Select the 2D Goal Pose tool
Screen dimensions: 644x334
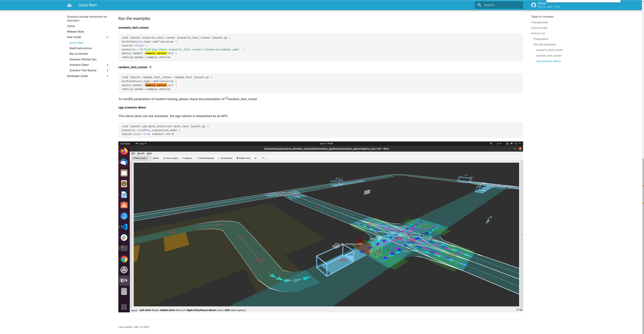tap(225, 158)
